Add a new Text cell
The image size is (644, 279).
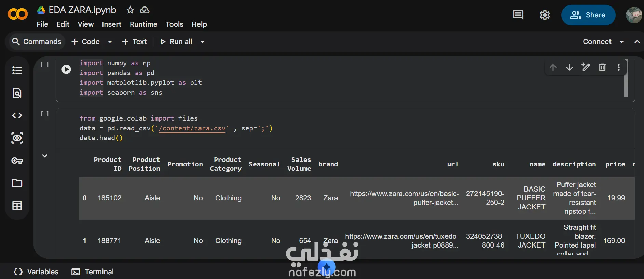click(134, 42)
